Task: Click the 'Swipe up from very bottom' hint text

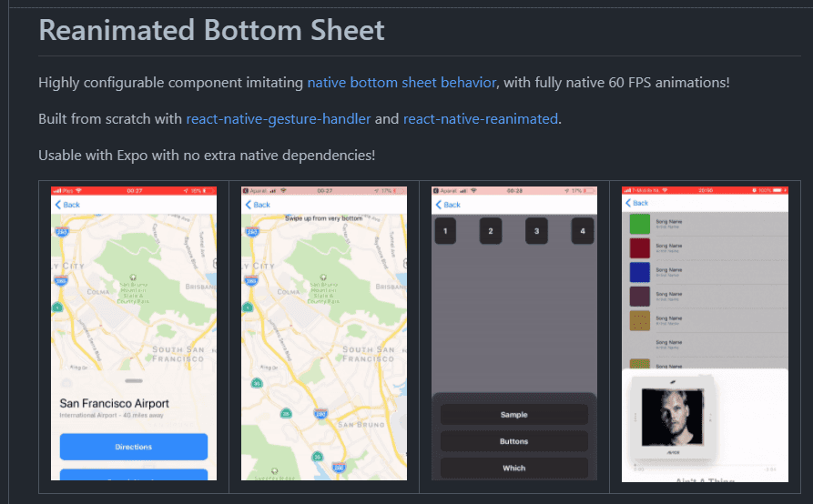Action: [x=323, y=218]
